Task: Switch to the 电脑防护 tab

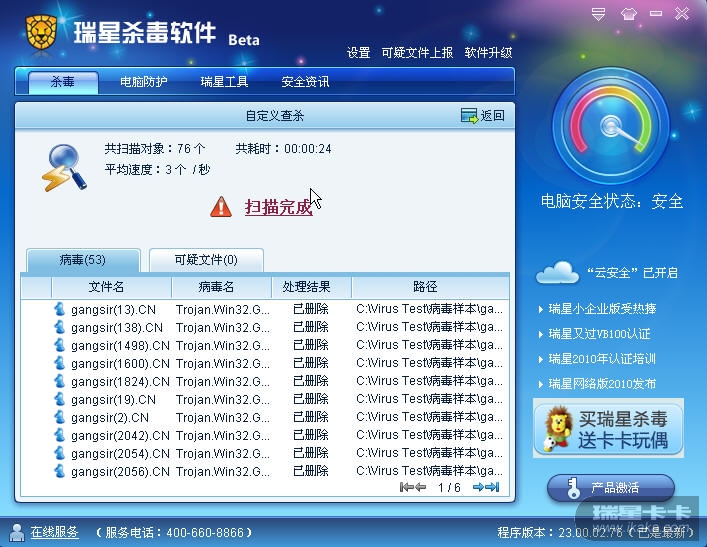Action: (144, 82)
